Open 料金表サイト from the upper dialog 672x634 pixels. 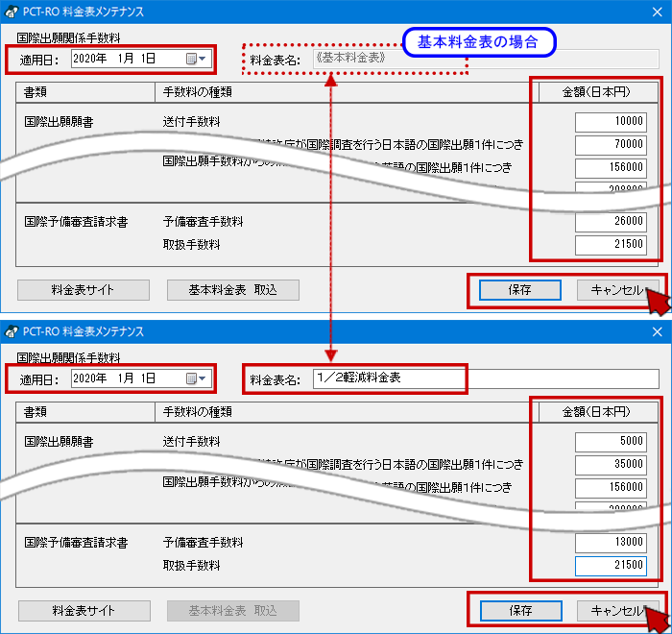(84, 290)
